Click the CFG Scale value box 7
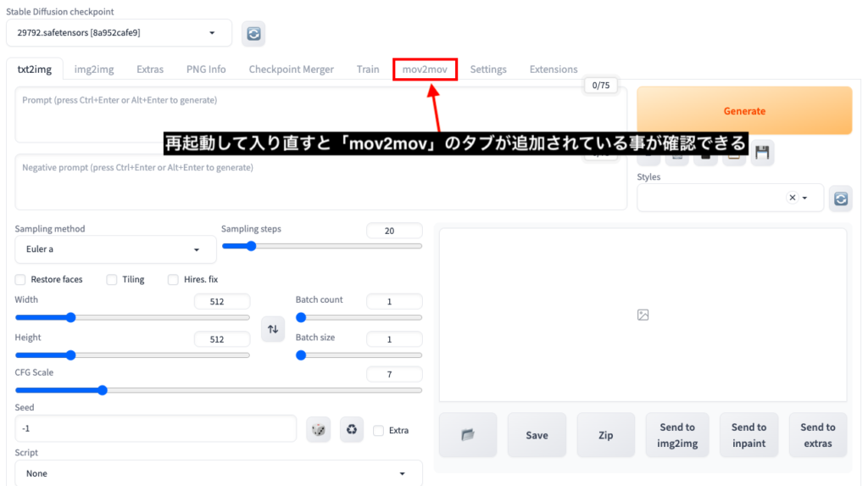The image size is (868, 486). [x=394, y=375]
